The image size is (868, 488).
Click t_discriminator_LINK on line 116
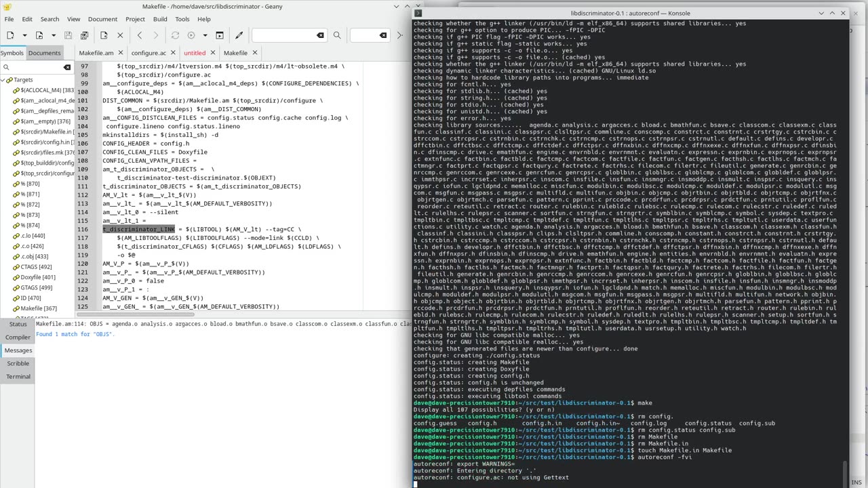coord(138,229)
